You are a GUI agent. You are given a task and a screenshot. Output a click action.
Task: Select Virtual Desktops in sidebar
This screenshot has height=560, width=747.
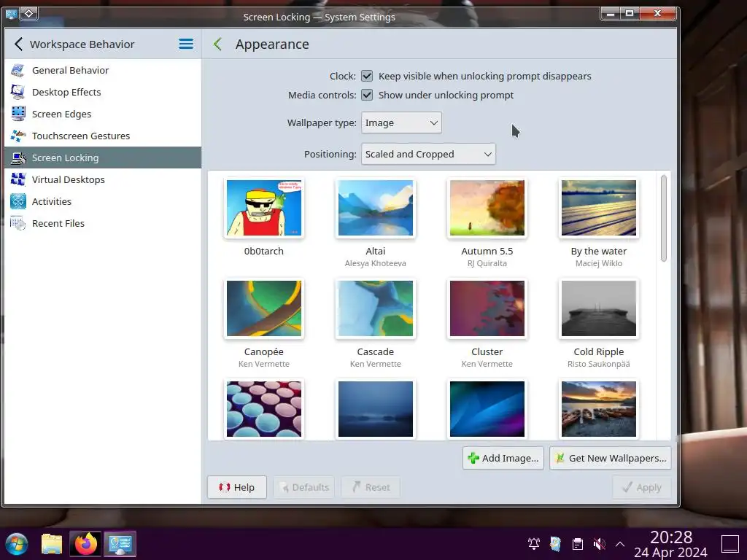103,180
